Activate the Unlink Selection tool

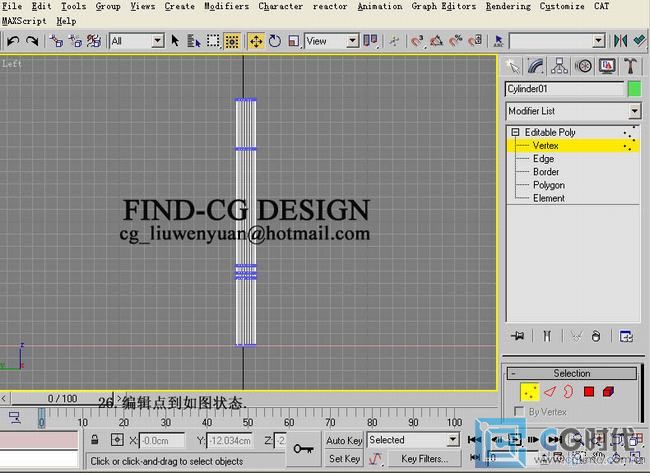(75, 41)
